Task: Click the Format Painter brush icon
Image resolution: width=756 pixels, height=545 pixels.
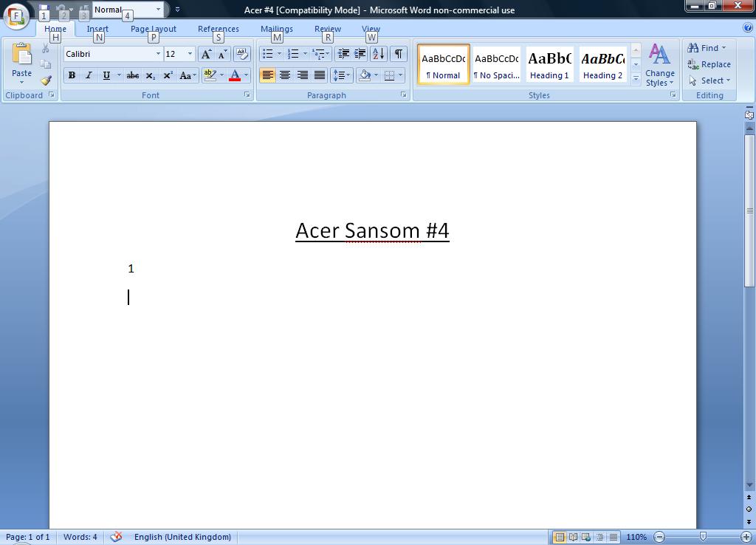Action: pyautogui.click(x=46, y=80)
